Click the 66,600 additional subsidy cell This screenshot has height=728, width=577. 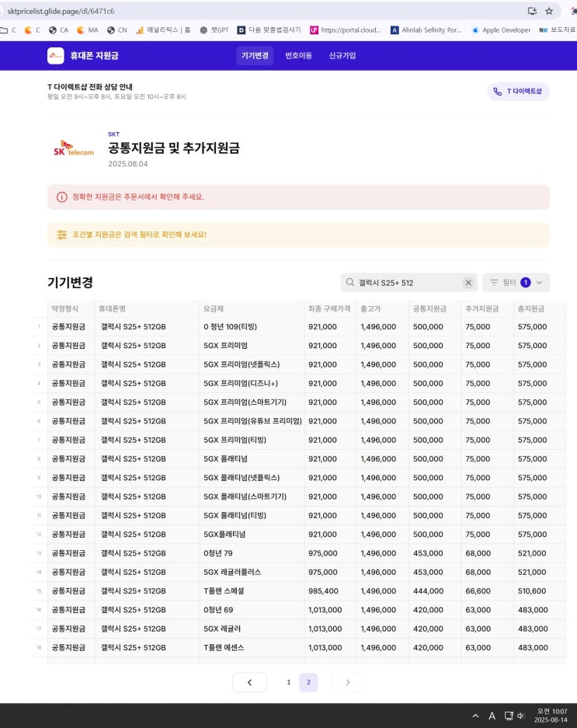click(488, 591)
